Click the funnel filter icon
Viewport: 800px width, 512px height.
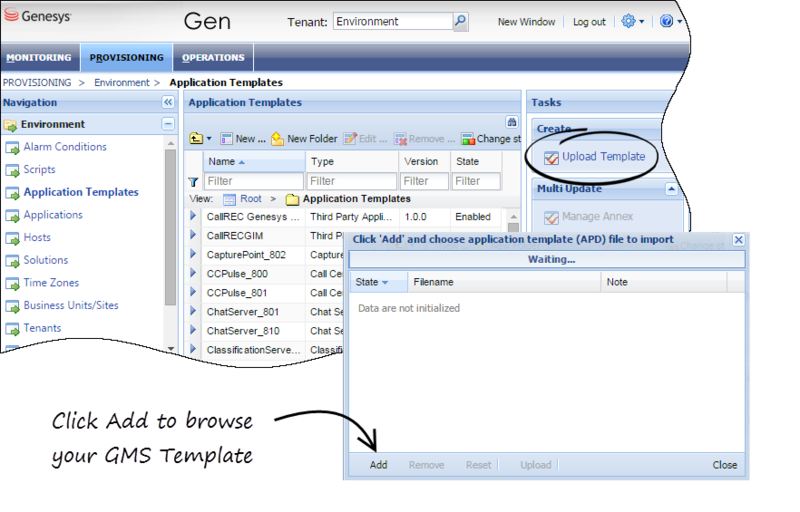193,182
